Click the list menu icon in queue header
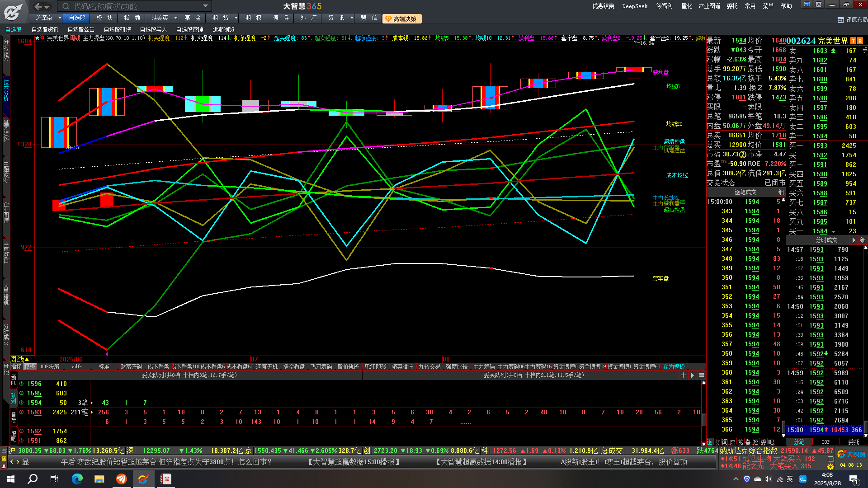The height and width of the screenshot is (488, 868). [x=702, y=375]
